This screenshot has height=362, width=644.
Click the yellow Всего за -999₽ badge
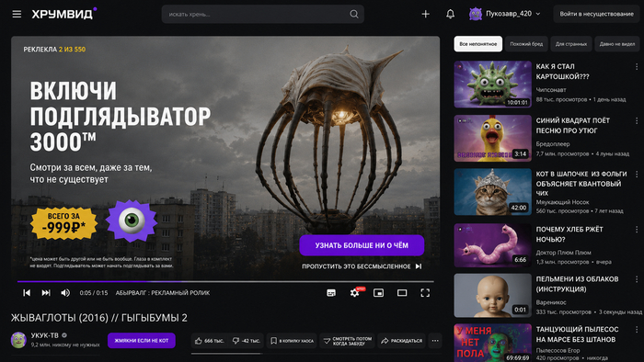point(64,223)
